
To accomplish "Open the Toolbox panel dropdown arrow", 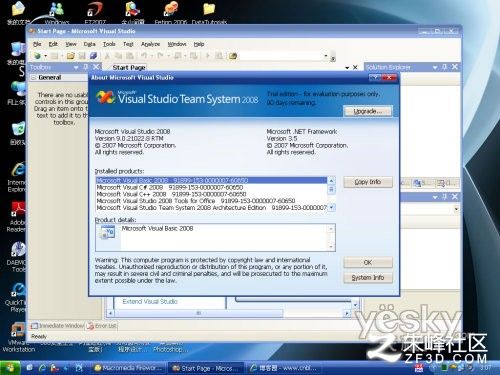I will [x=76, y=67].
